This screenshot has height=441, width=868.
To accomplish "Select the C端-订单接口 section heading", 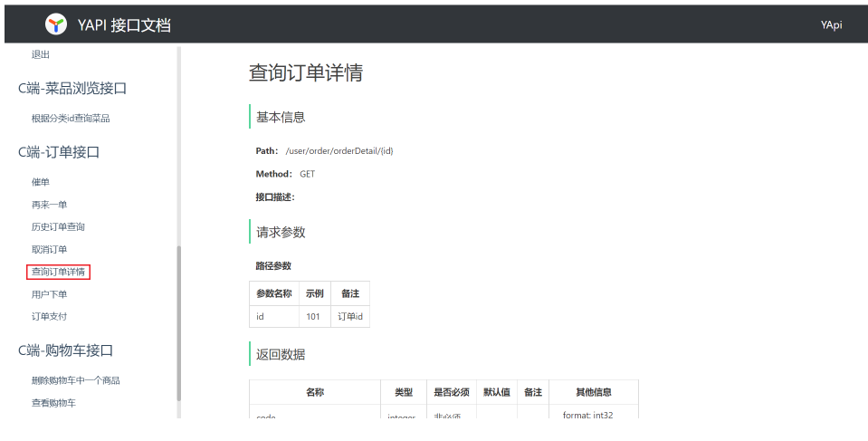I will click(59, 152).
